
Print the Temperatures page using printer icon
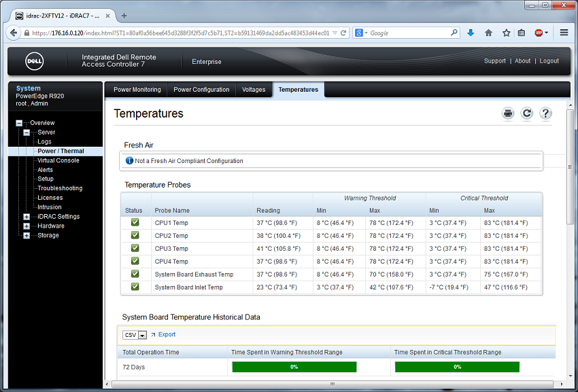pos(508,113)
